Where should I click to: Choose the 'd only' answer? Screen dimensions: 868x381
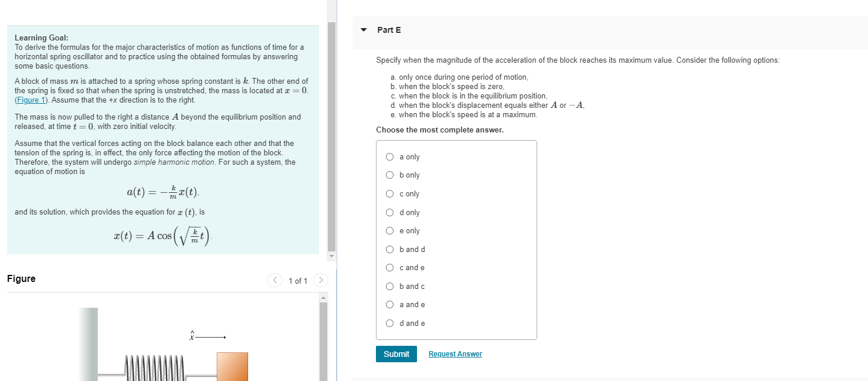click(x=389, y=212)
